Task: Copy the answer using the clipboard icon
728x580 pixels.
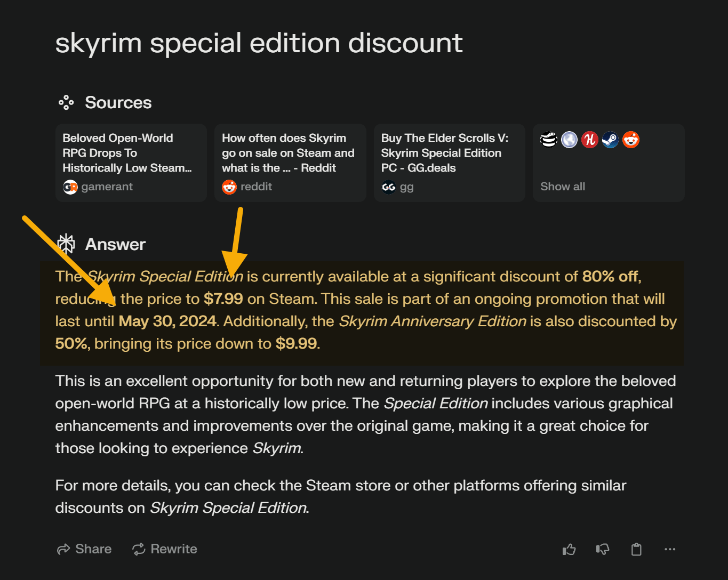Action: (x=636, y=549)
